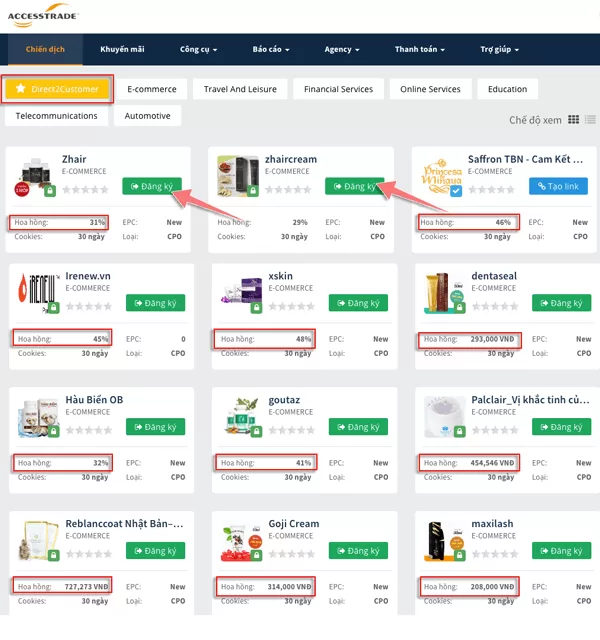Viewport: 600px width, 640px height.
Task: Click the 727,273 VND commission value
Action: [x=87, y=587]
